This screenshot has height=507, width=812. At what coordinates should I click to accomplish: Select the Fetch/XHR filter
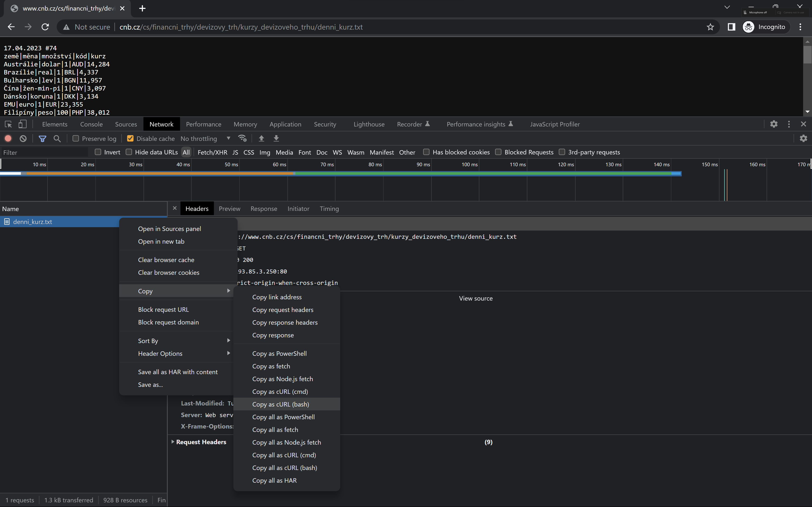point(212,152)
